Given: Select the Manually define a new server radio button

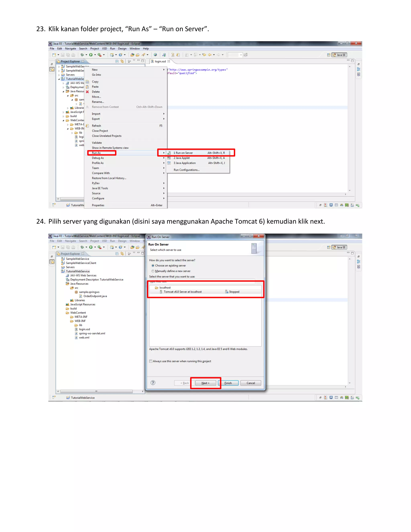Looking at the screenshot, I should pos(153,271).
